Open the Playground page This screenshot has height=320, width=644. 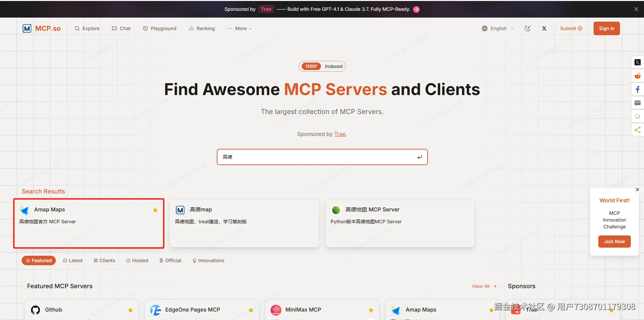click(160, 28)
